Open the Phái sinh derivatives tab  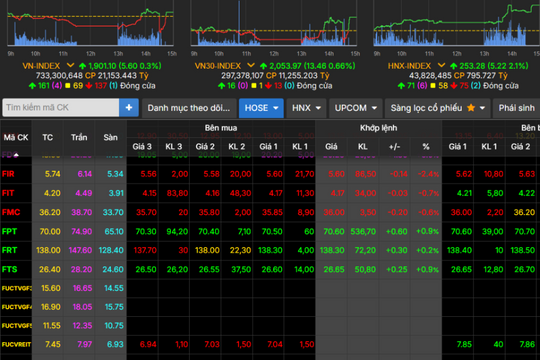click(516, 108)
